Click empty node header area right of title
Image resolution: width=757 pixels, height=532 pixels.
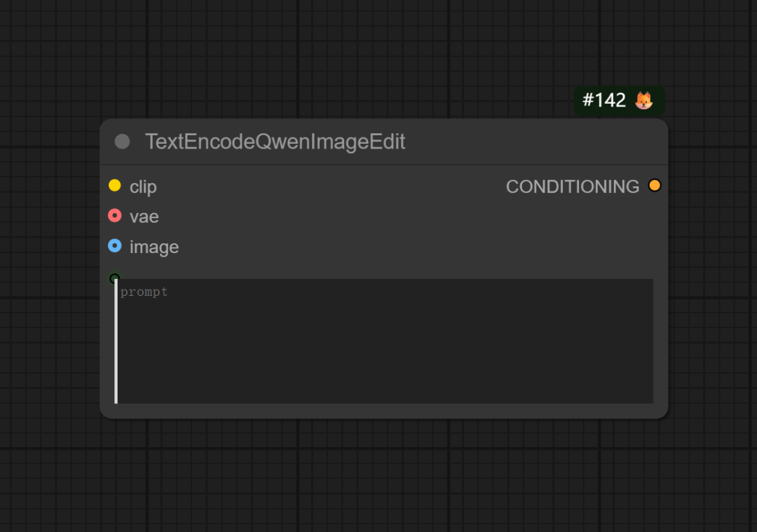533,142
